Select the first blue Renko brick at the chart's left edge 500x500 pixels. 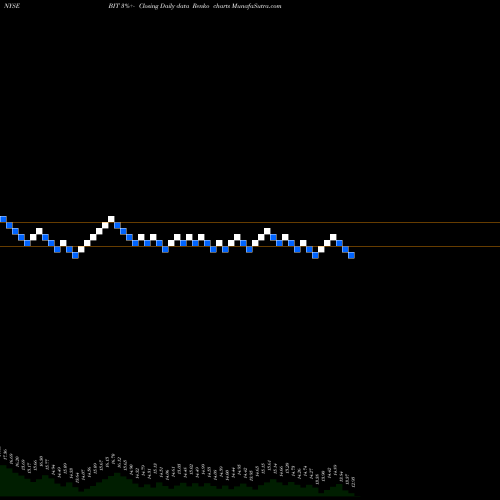[x=3, y=219]
